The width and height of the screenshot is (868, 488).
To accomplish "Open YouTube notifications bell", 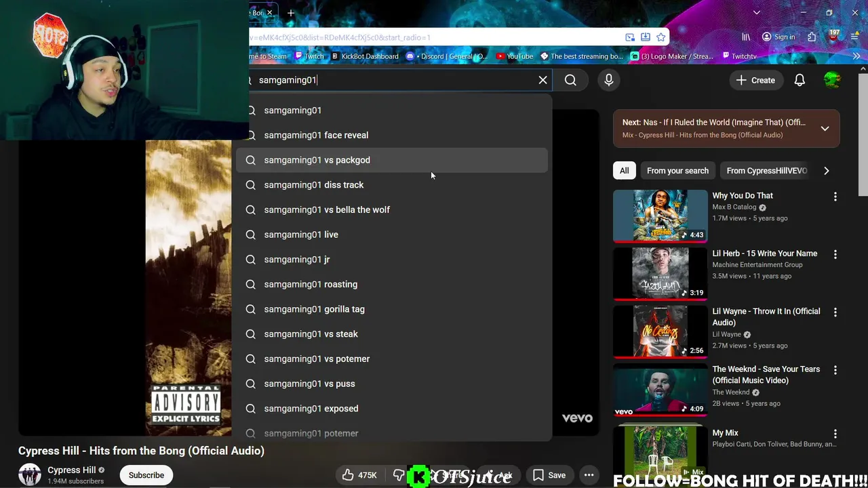I will click(x=800, y=80).
